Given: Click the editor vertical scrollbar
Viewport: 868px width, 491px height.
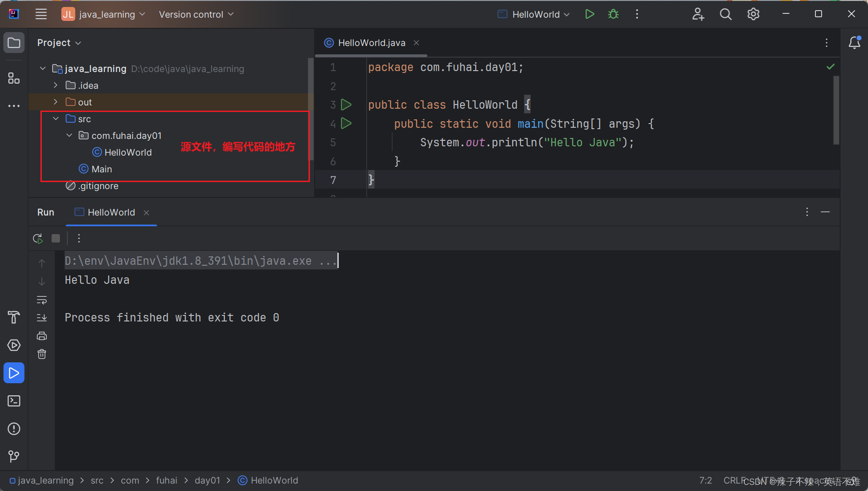Looking at the screenshot, I should click(x=836, y=111).
